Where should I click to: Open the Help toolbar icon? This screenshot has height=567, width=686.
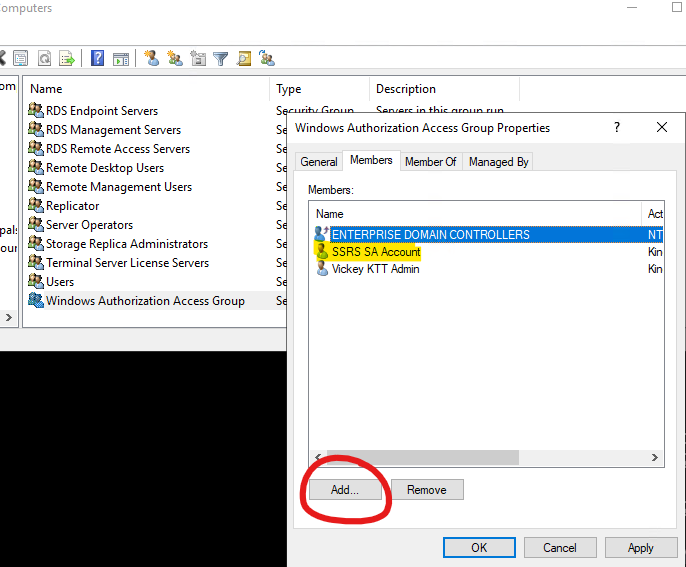point(97,58)
